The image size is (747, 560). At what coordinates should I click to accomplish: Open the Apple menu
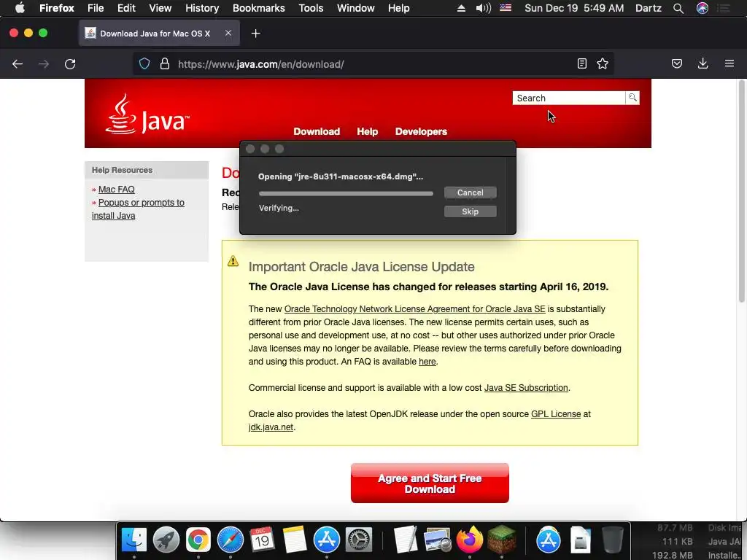pyautogui.click(x=20, y=8)
